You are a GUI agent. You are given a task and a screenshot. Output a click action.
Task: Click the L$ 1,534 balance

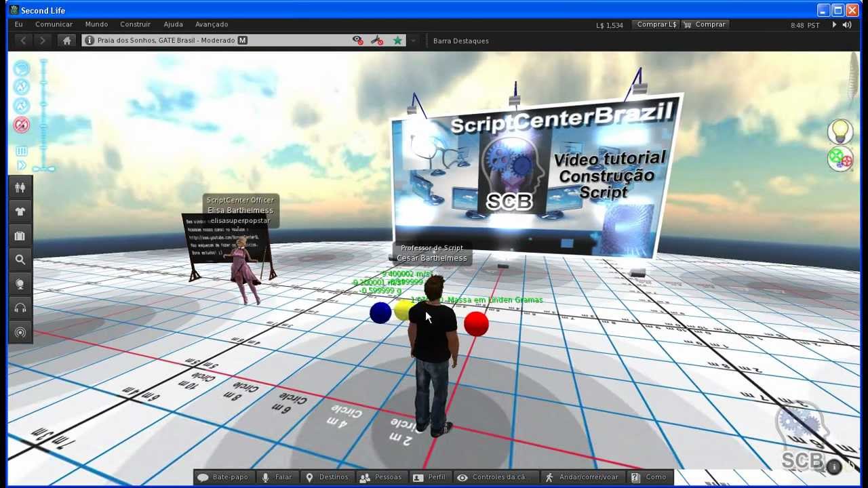coord(610,25)
